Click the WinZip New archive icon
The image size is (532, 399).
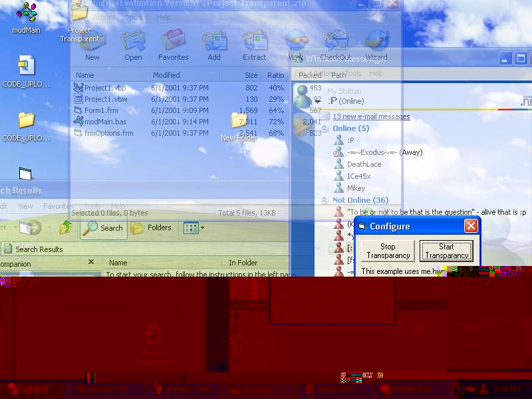(x=92, y=44)
